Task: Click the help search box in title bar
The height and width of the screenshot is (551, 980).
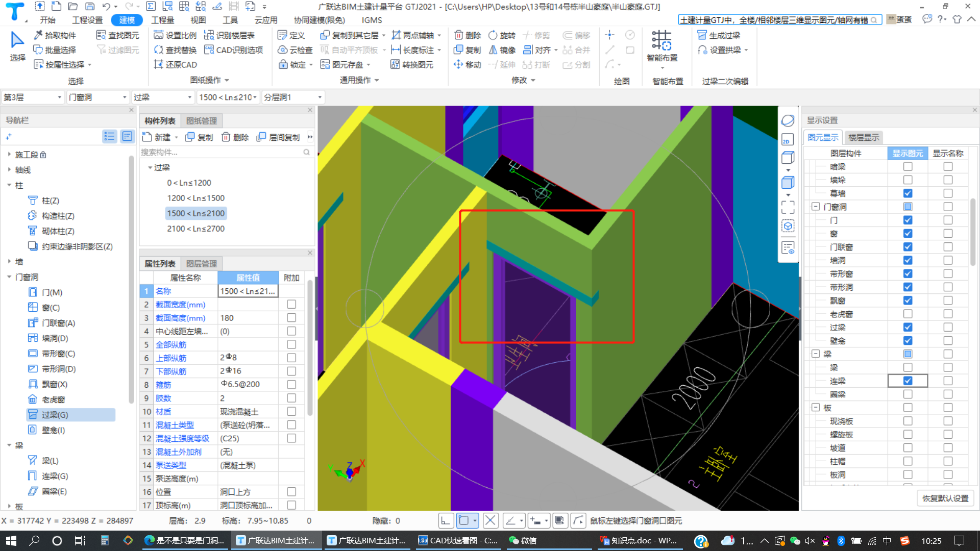Action: point(779,20)
